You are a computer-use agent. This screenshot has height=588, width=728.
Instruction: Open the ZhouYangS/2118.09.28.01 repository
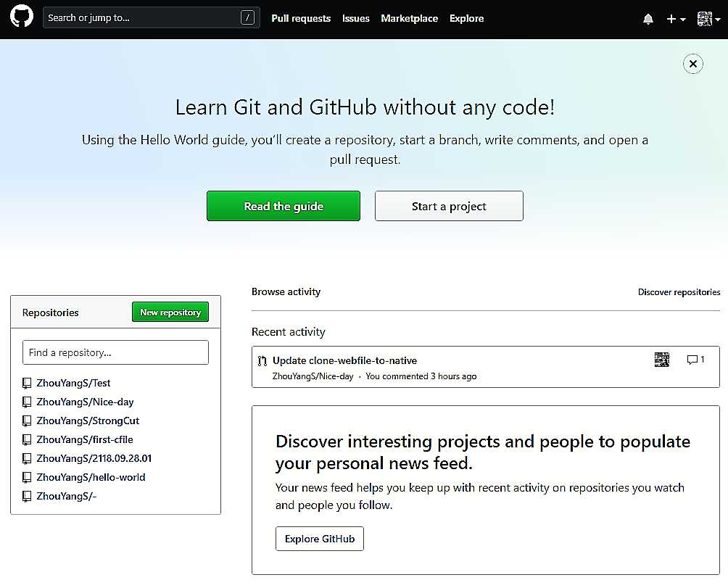pos(94,458)
